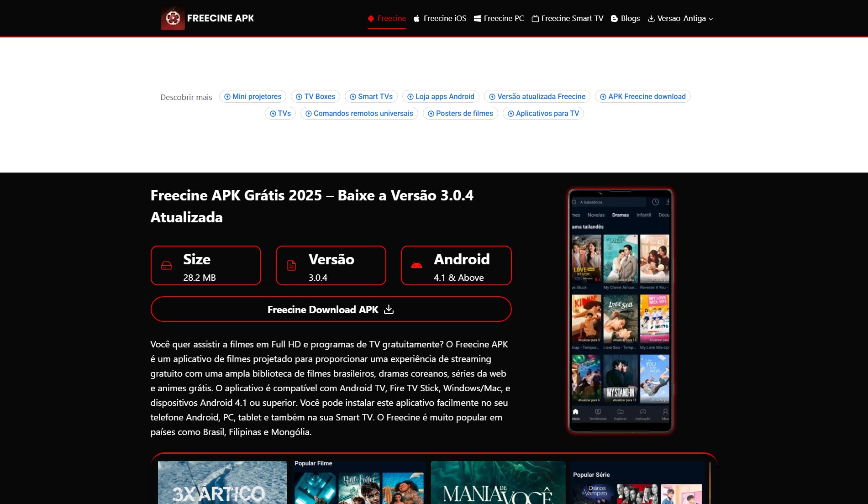Switch to the Dramas tab in the phone preview

pos(620,214)
